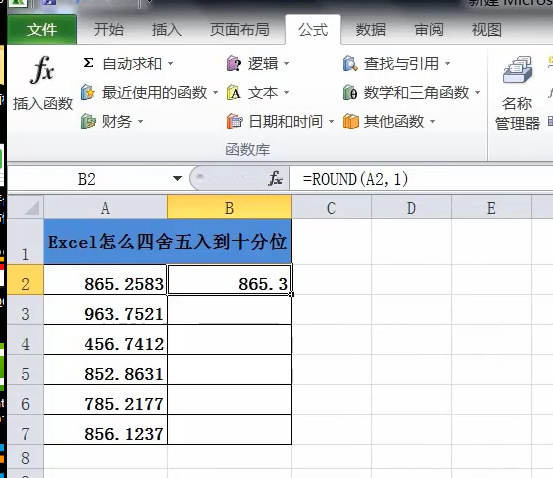Click the Logical (逻辑) functions icon
Screen dimensions: 553x478
(x=234, y=63)
